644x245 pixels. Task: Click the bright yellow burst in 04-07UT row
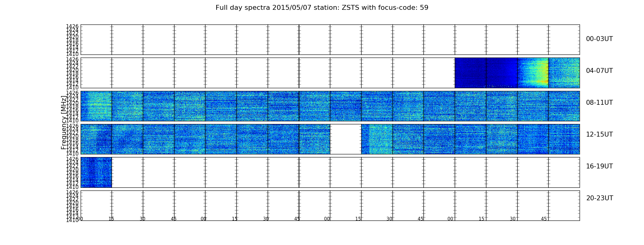(x=533, y=73)
